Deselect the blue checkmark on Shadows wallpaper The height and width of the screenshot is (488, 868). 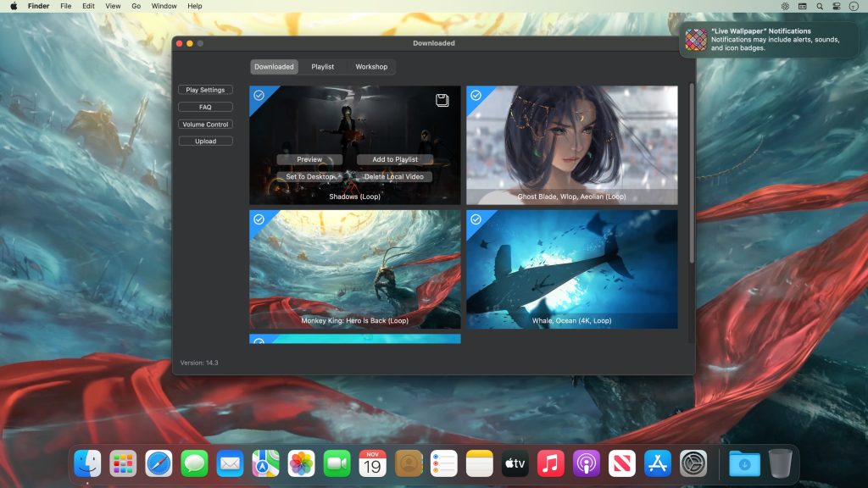[x=259, y=96]
